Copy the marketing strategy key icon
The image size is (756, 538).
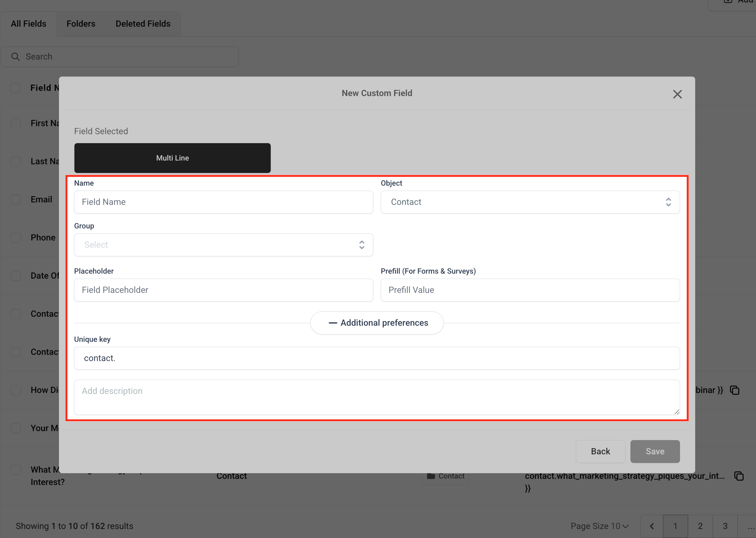[x=739, y=476]
